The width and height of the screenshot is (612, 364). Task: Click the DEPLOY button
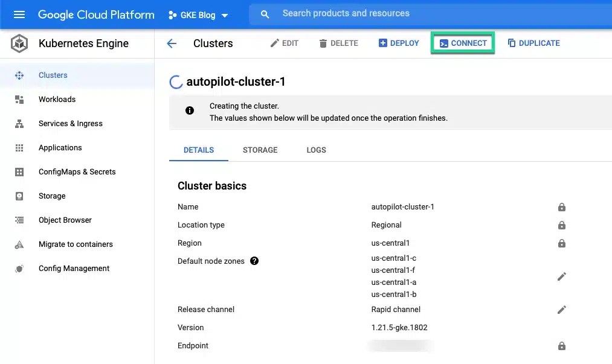398,43
